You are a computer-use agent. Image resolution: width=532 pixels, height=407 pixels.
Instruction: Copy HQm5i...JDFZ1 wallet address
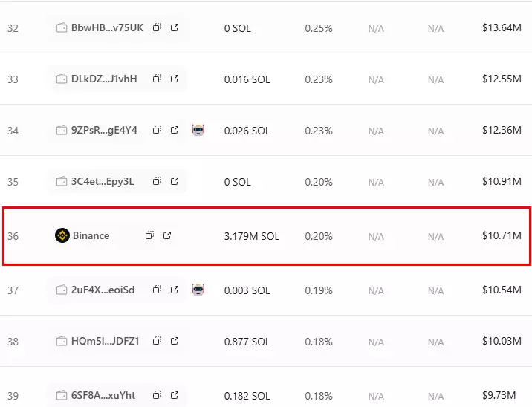157,341
